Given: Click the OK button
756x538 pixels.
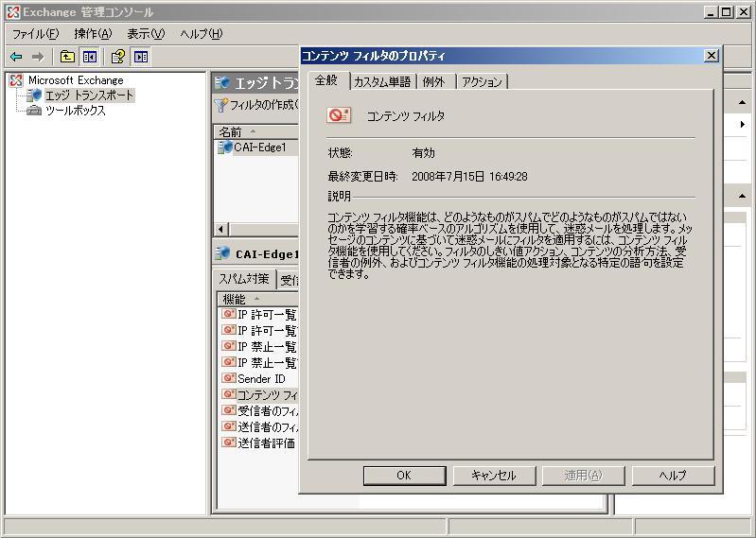Looking at the screenshot, I should 404,476.
